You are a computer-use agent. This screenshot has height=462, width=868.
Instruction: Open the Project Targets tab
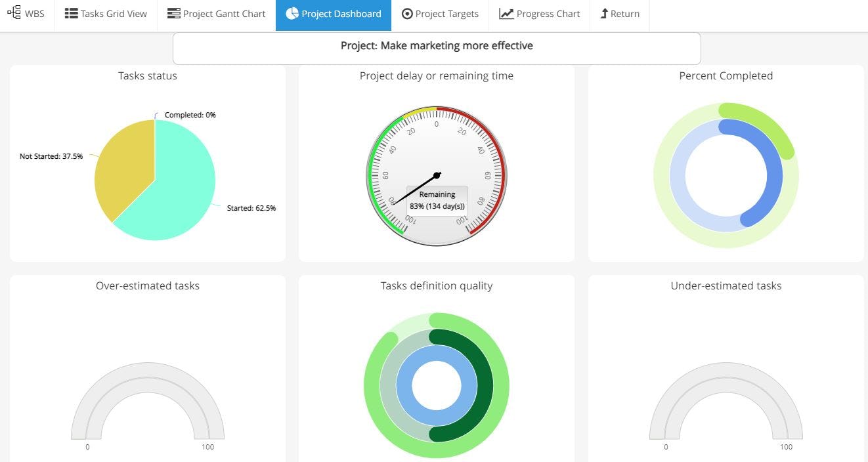pos(440,13)
